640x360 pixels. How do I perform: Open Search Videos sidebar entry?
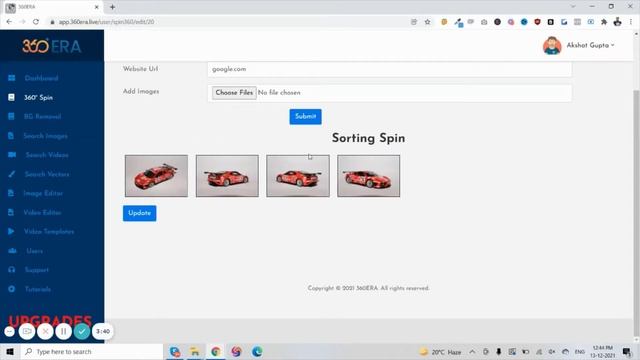click(47, 155)
